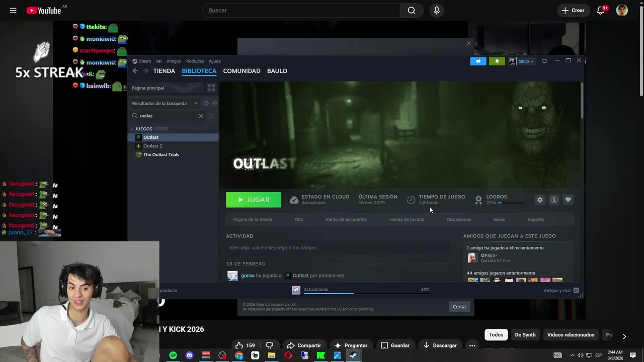Open Tienda de puntos link
Screen dimensions: 644x362
click(406, 219)
